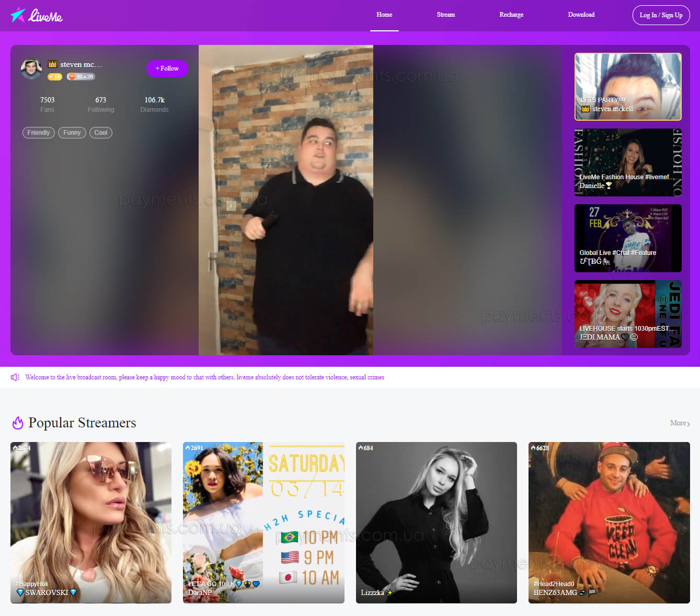Click the BLv.26 broadcaster badge
Viewport: 700px width, 616px height.
pyautogui.click(x=81, y=77)
